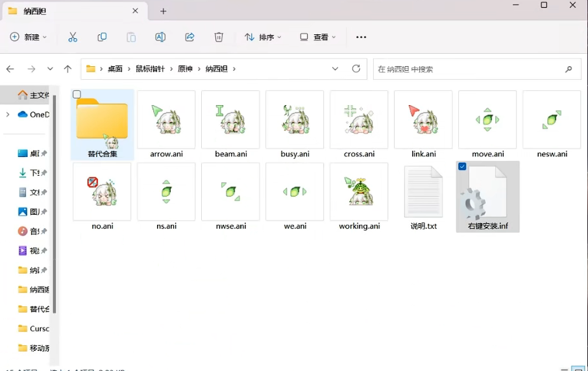Click the Copy icon in toolbar

point(102,38)
